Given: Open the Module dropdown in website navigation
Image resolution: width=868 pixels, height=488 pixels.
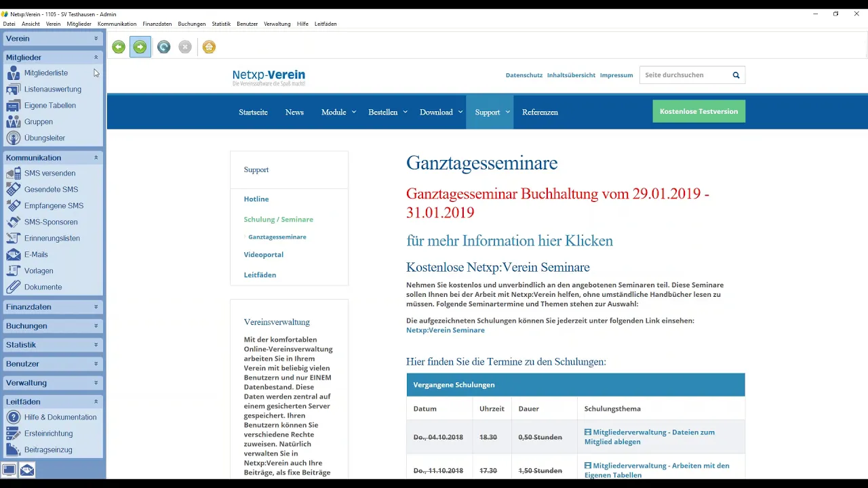Looking at the screenshot, I should click(x=338, y=112).
